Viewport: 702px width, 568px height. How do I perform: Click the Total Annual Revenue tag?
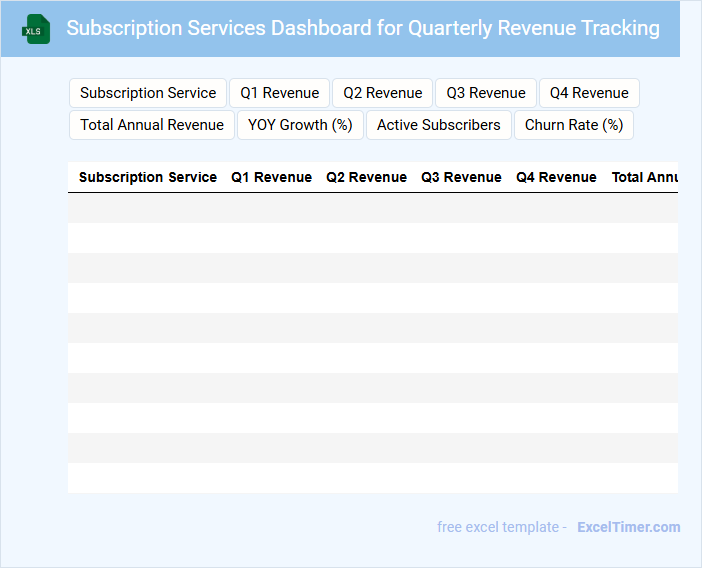[152, 125]
